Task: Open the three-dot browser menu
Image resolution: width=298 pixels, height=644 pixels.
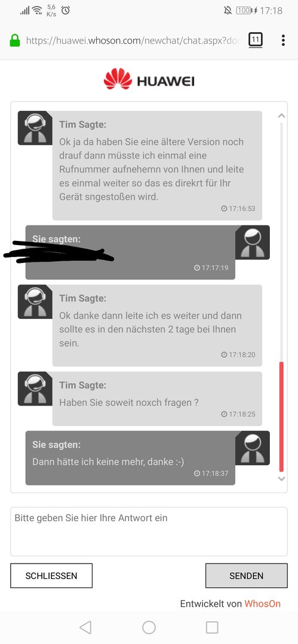Action: 283,41
